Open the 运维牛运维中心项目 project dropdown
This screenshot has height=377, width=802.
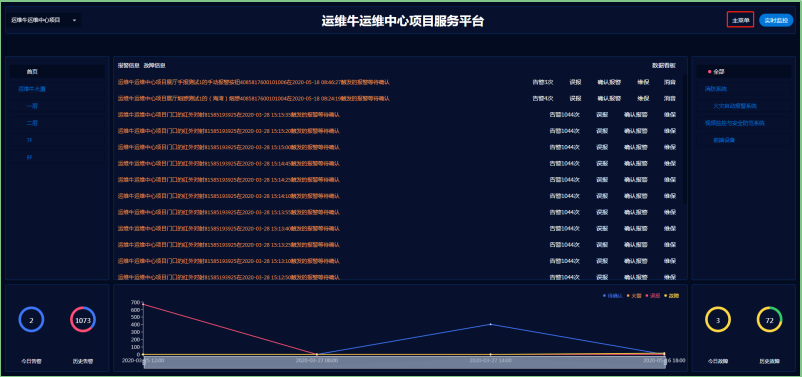tap(44, 20)
